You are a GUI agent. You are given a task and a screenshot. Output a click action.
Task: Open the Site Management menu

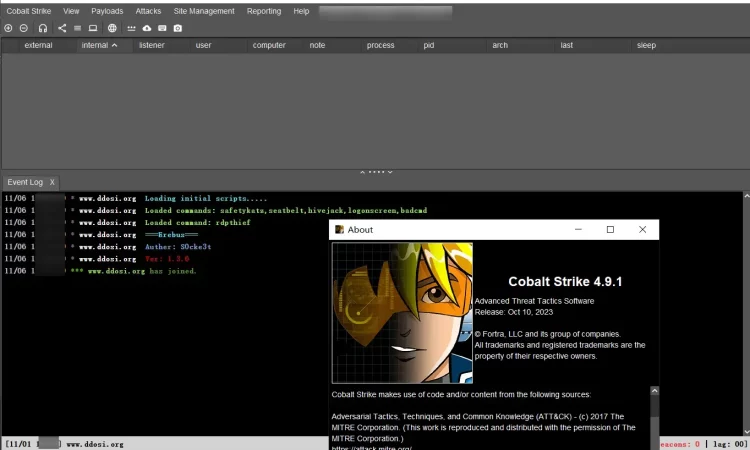204,11
